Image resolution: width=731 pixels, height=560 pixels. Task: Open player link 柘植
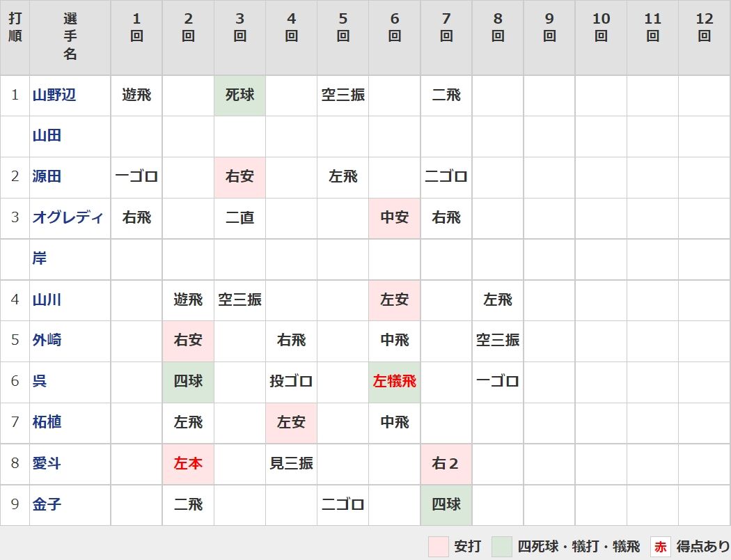click(x=47, y=423)
